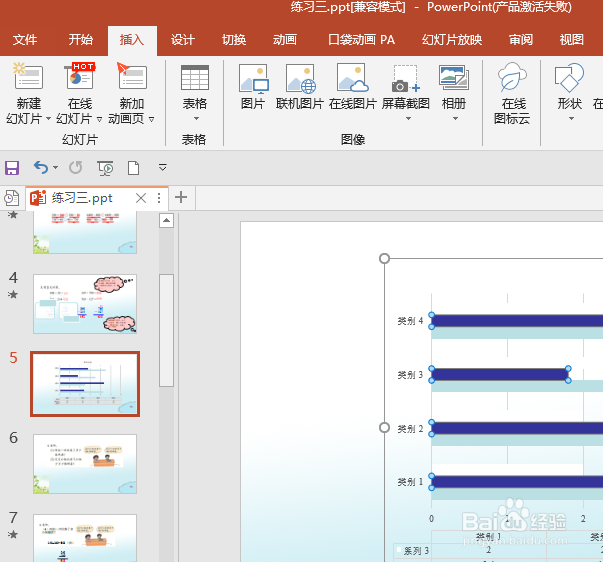This screenshot has height=562, width=603.
Task: Click the 类别 1 axis label
Action: pos(410,482)
